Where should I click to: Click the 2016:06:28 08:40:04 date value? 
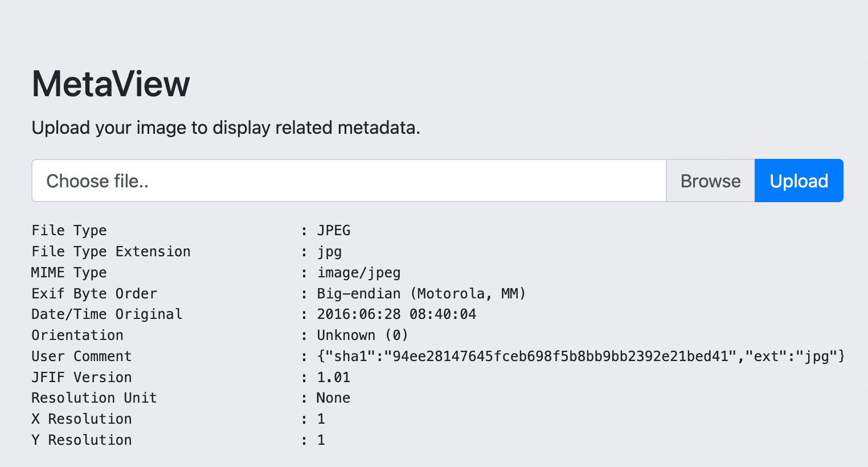coord(396,314)
